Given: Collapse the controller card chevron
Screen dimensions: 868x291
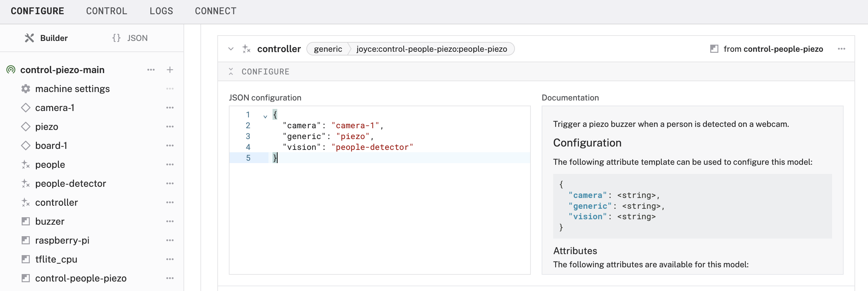Looking at the screenshot, I should 231,49.
